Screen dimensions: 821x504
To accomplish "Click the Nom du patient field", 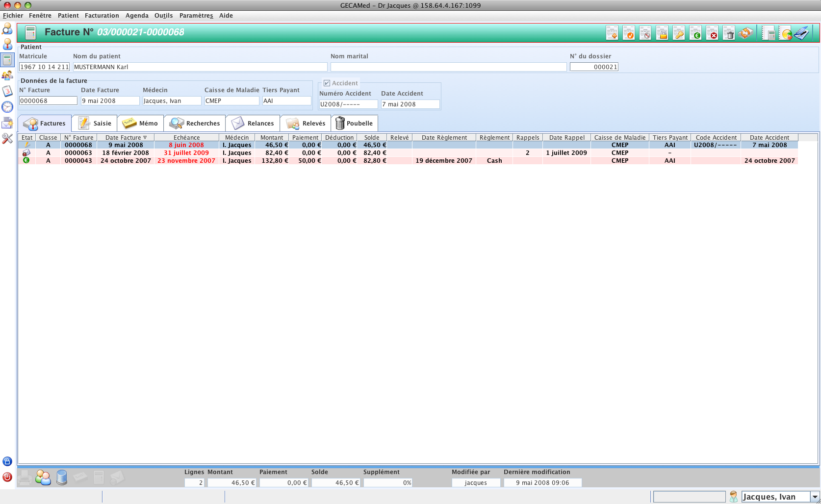I will coord(200,67).
